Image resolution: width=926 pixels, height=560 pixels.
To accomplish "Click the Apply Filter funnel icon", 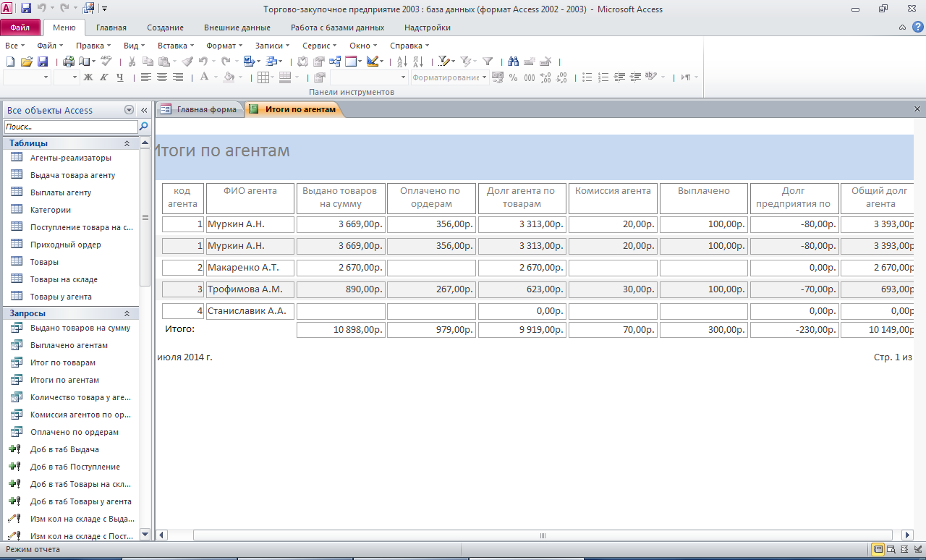I will (x=488, y=61).
